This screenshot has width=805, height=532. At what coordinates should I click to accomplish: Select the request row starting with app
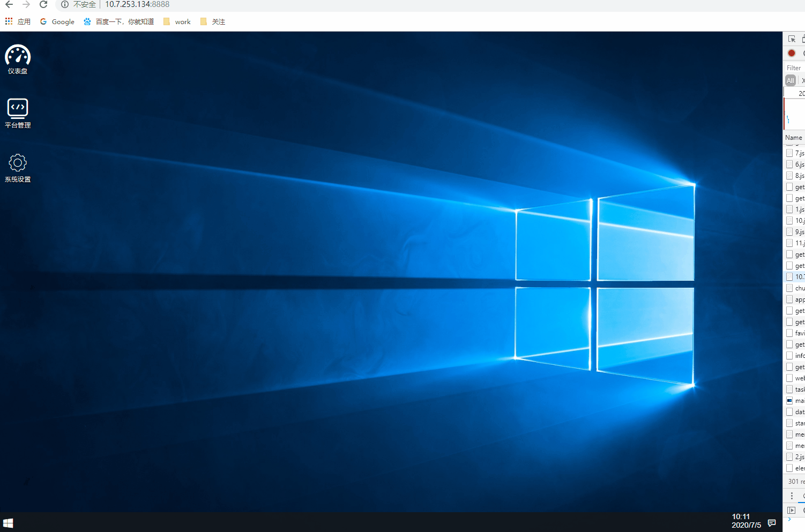point(795,299)
